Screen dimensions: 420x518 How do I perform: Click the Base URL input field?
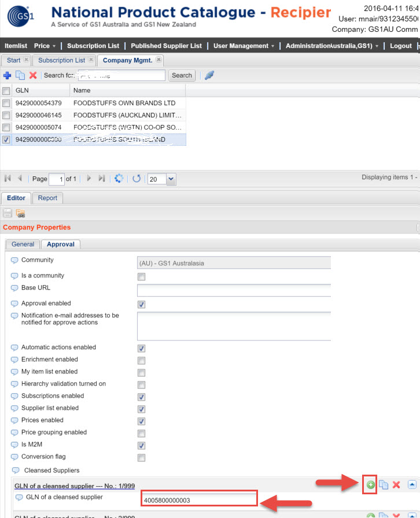(x=234, y=290)
